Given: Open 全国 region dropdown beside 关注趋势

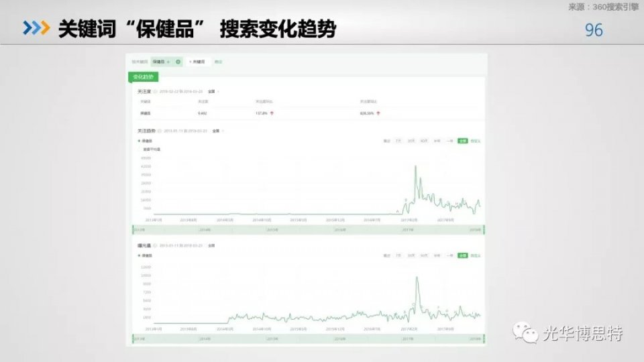Looking at the screenshot, I should click(x=217, y=131).
